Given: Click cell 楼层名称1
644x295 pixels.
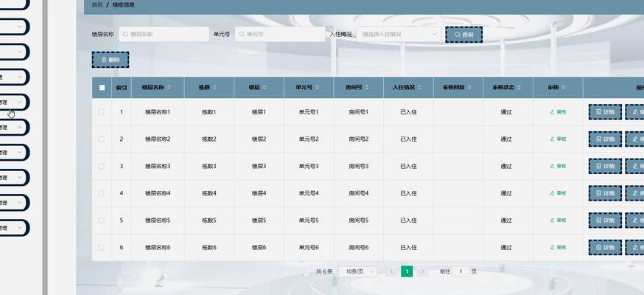Looking at the screenshot, I should 158,112.
